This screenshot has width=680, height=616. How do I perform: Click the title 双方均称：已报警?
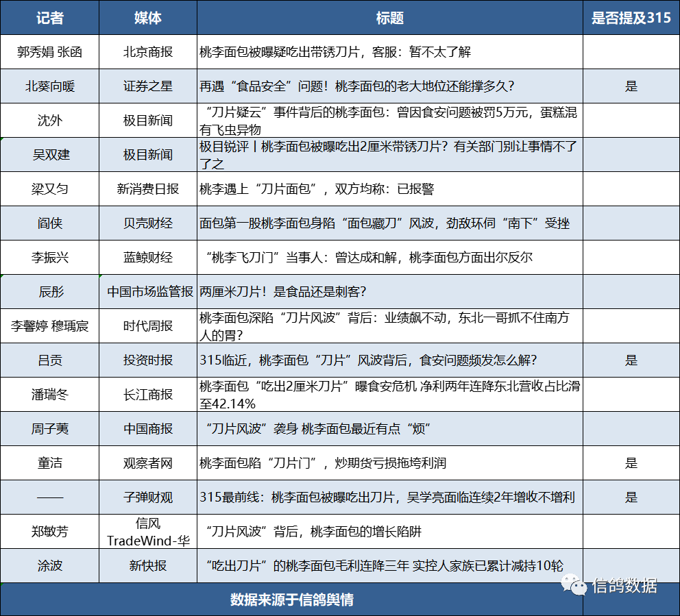(390, 189)
